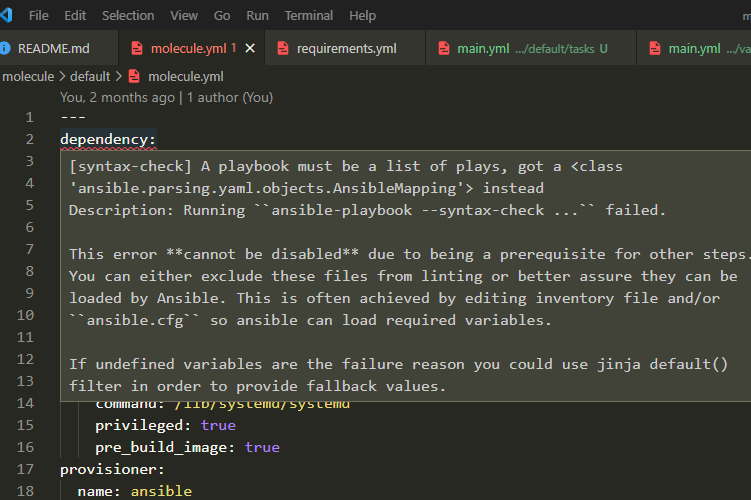This screenshot has height=500, width=751.
Task: Open the Help menu
Action: click(363, 16)
